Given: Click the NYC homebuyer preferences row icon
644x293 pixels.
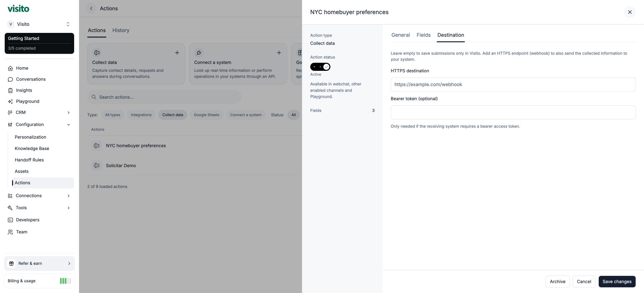Looking at the screenshot, I should tap(97, 146).
